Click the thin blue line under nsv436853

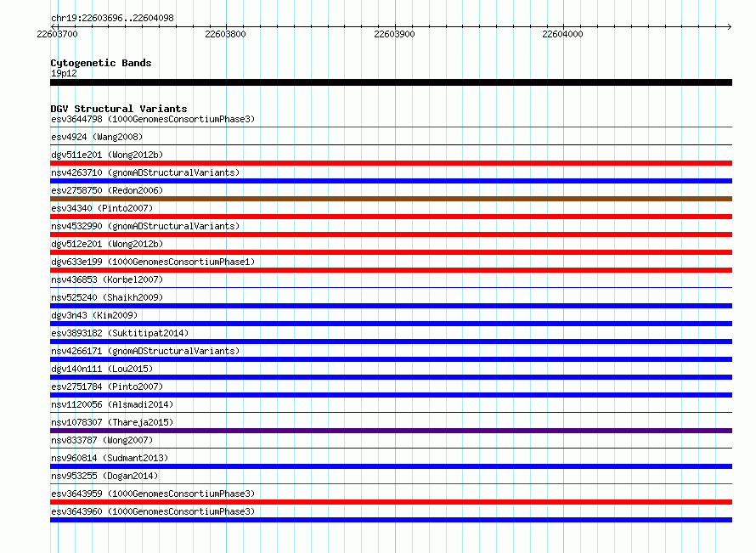391,288
